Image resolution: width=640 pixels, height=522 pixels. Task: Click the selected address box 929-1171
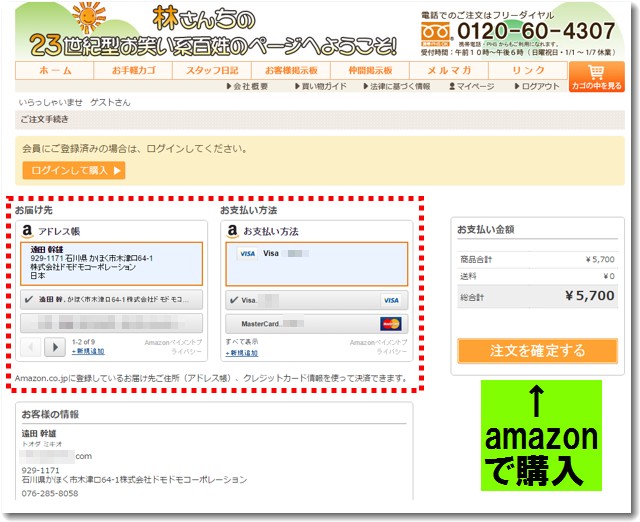pyautogui.click(x=111, y=264)
